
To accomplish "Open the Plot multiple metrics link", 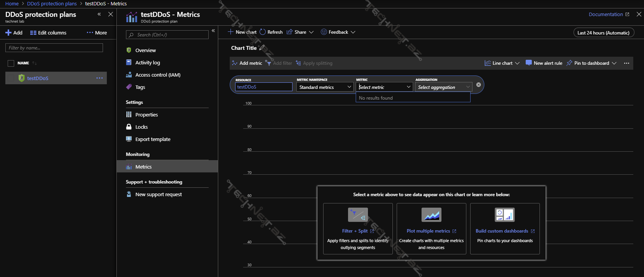I will (428, 231).
